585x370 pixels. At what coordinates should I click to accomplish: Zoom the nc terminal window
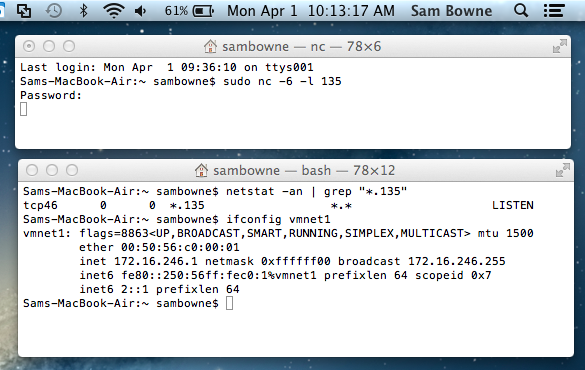click(x=69, y=46)
